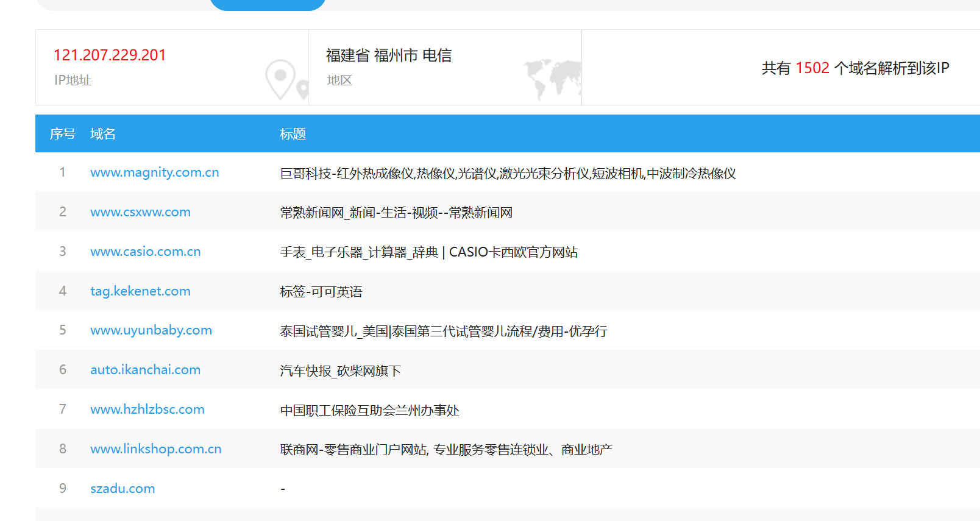The image size is (980, 521).
Task: Open the www.csxww.com domain link
Action: click(140, 212)
